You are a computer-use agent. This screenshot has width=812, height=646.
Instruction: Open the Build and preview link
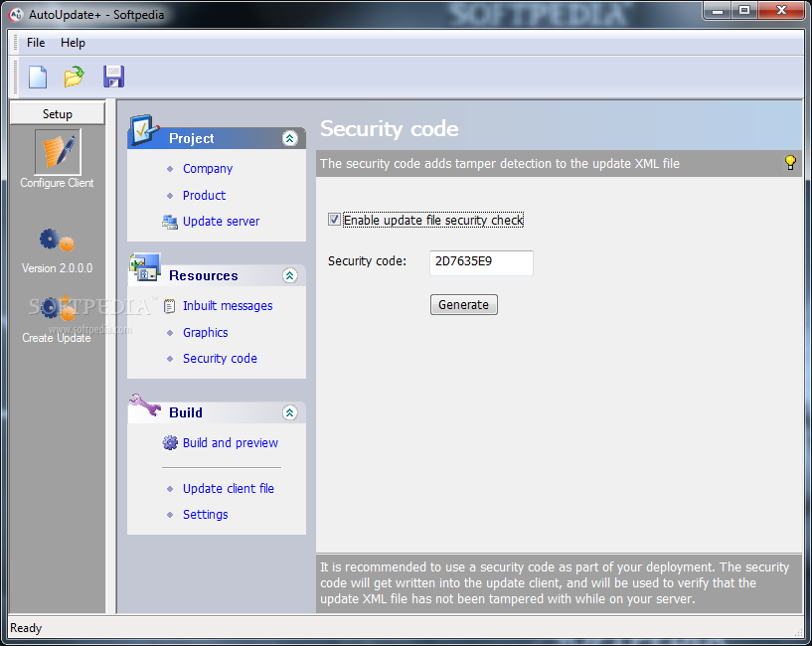click(x=231, y=443)
